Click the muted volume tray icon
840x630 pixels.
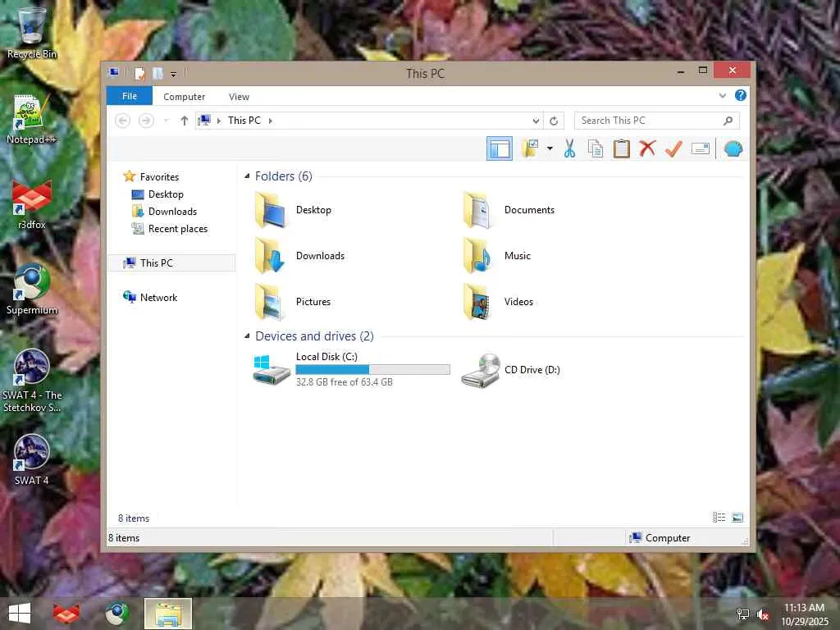(x=763, y=614)
